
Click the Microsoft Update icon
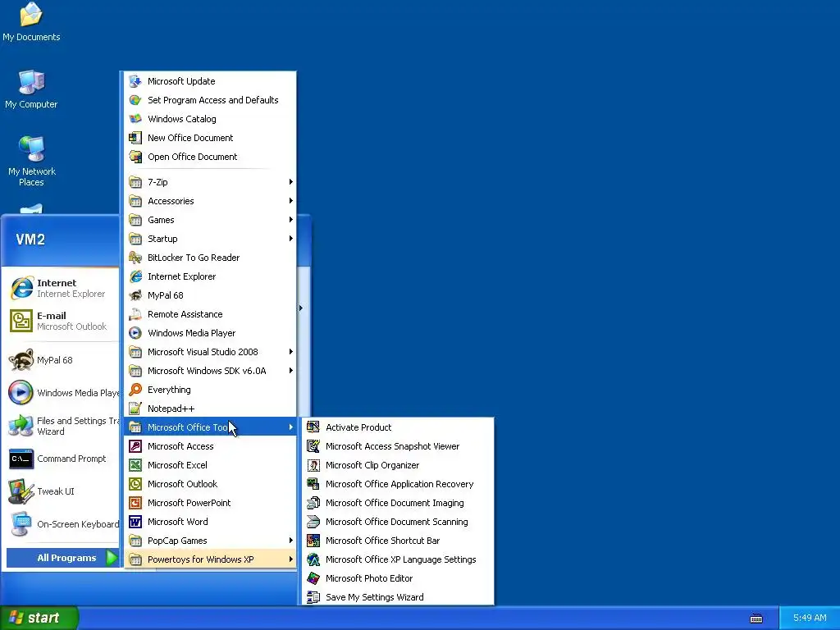click(135, 81)
